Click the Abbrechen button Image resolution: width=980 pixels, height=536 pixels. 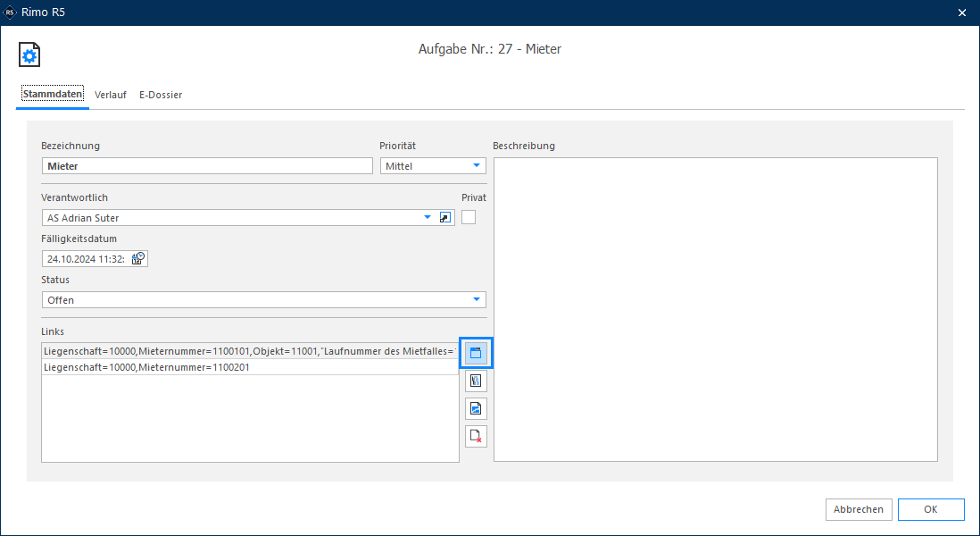click(858, 509)
